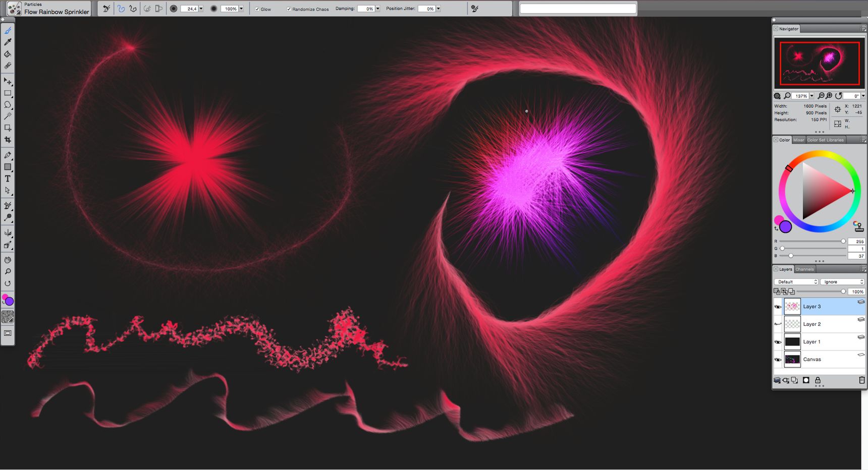
Task: Select the Lasso tool
Action: point(8,105)
